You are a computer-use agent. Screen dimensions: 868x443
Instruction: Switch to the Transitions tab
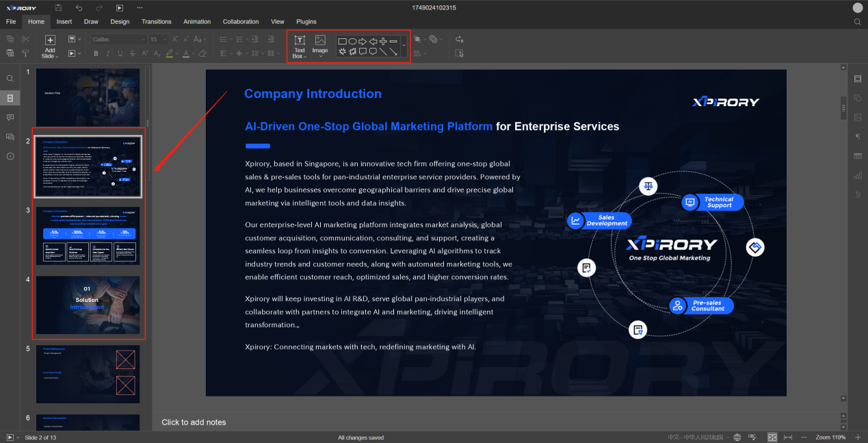156,22
